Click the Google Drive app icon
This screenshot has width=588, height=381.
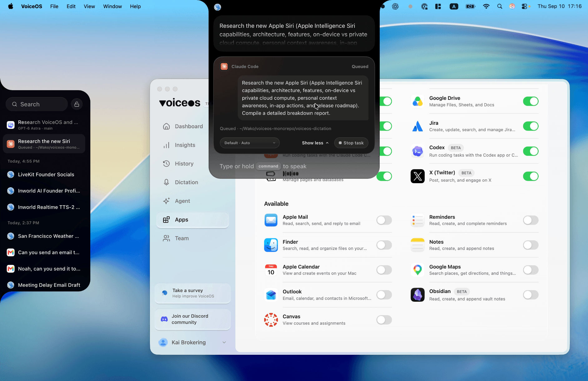click(418, 101)
